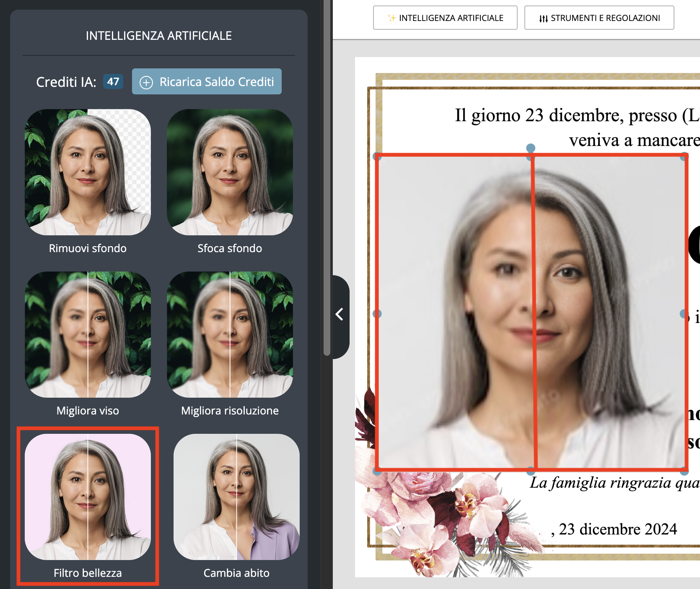Click the Crediti IA balance badge
This screenshot has width=700, height=589.
(x=112, y=82)
